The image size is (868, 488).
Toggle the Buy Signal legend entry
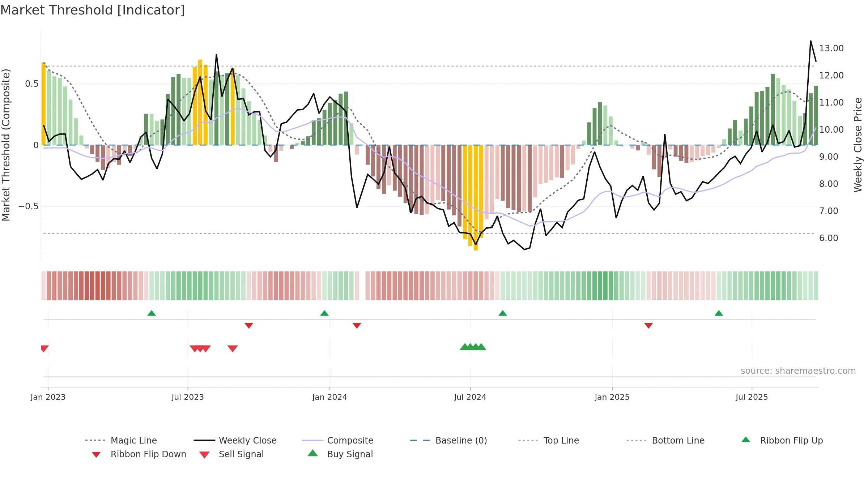click(340, 454)
